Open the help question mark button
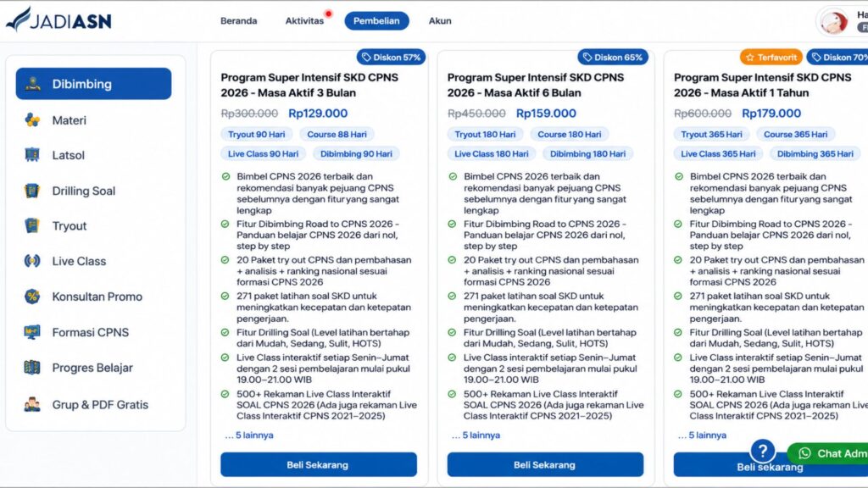868x488 pixels. pyautogui.click(x=762, y=451)
